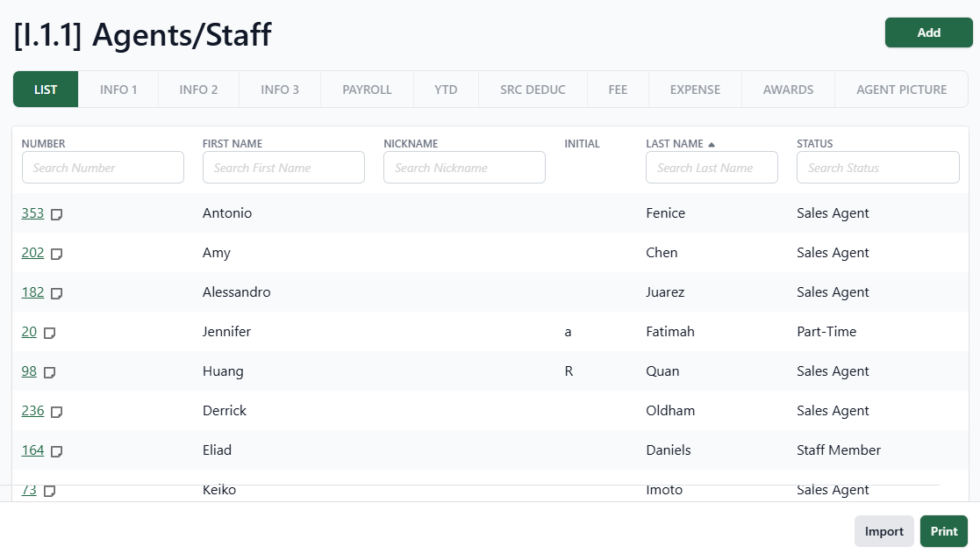Sort the table by the NUMBER column

click(x=44, y=143)
